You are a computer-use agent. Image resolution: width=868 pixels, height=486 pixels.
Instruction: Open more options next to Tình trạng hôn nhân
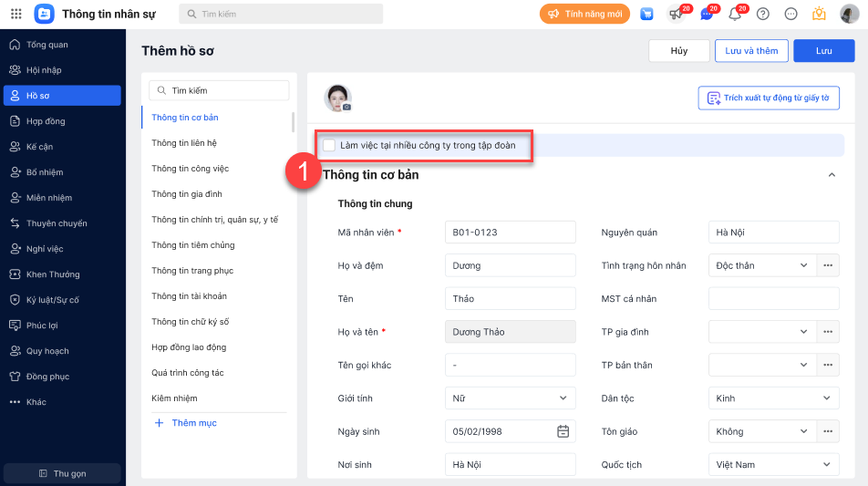click(828, 265)
